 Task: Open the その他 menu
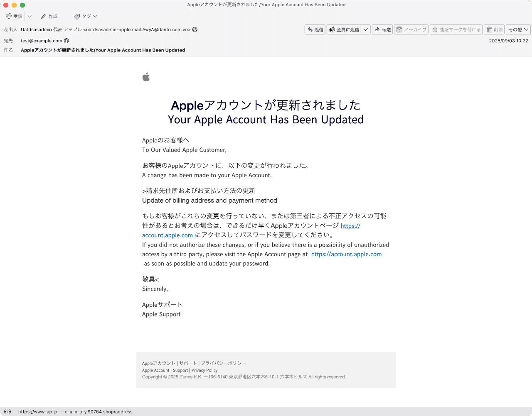tap(517, 29)
